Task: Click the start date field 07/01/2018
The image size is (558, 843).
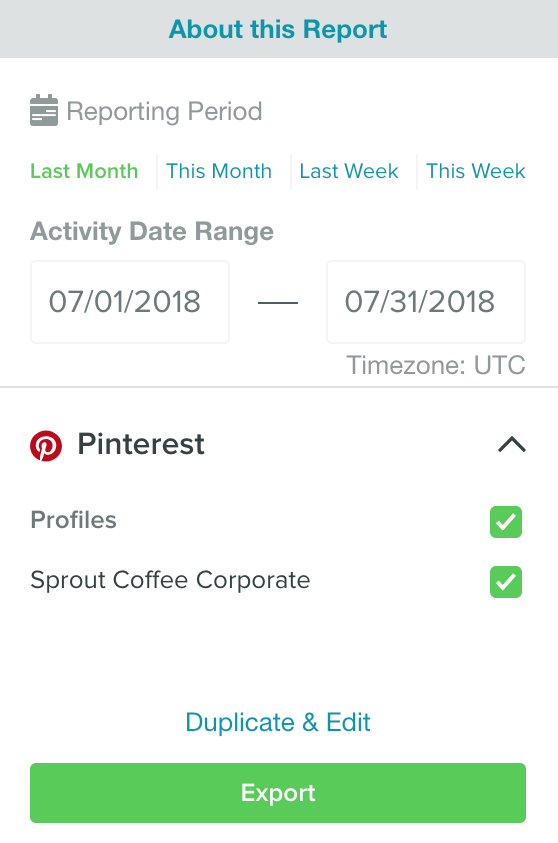Action: [130, 302]
